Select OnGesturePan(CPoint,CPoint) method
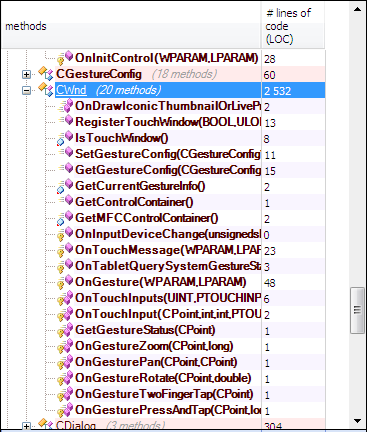 (x=156, y=362)
